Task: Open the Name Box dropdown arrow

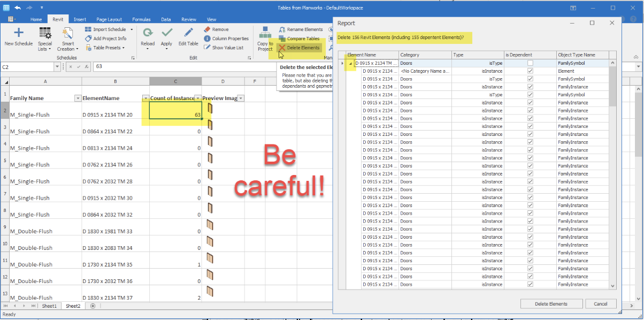Action: pyautogui.click(x=57, y=67)
